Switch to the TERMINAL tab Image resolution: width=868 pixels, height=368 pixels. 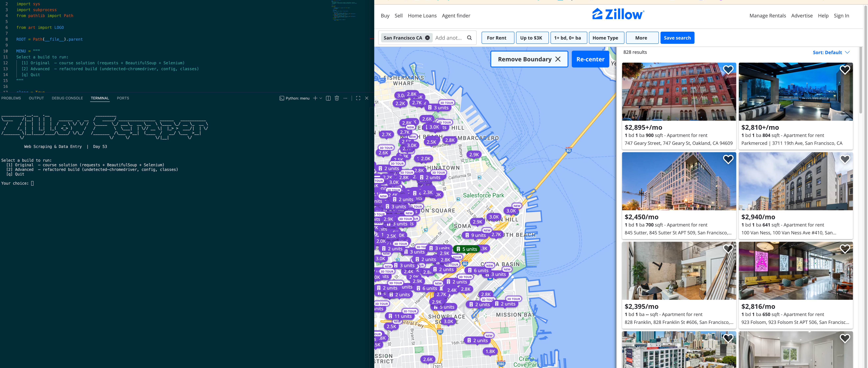[100, 98]
